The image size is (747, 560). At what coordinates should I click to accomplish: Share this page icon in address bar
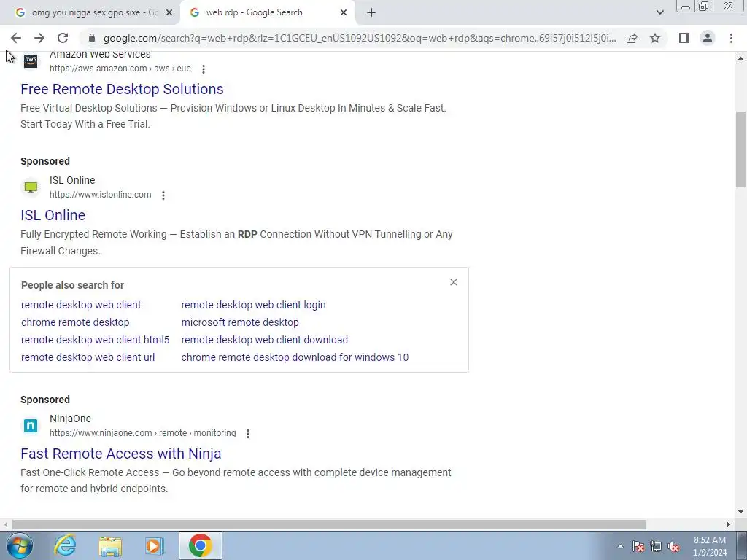point(632,38)
